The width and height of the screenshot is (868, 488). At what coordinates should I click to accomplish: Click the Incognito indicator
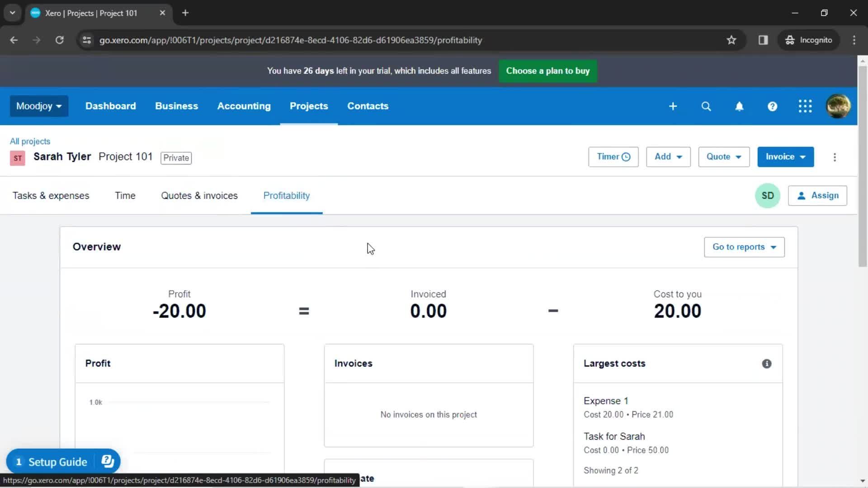pos(808,40)
